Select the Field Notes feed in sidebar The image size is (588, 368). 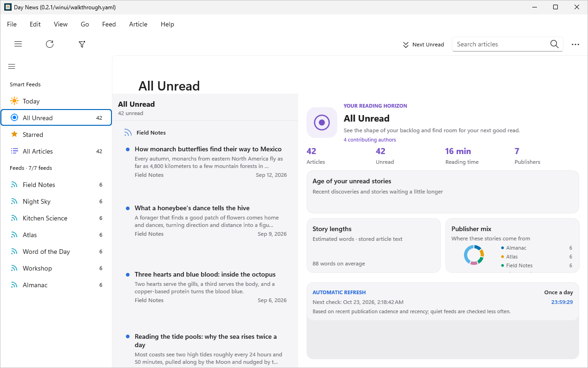56,185
